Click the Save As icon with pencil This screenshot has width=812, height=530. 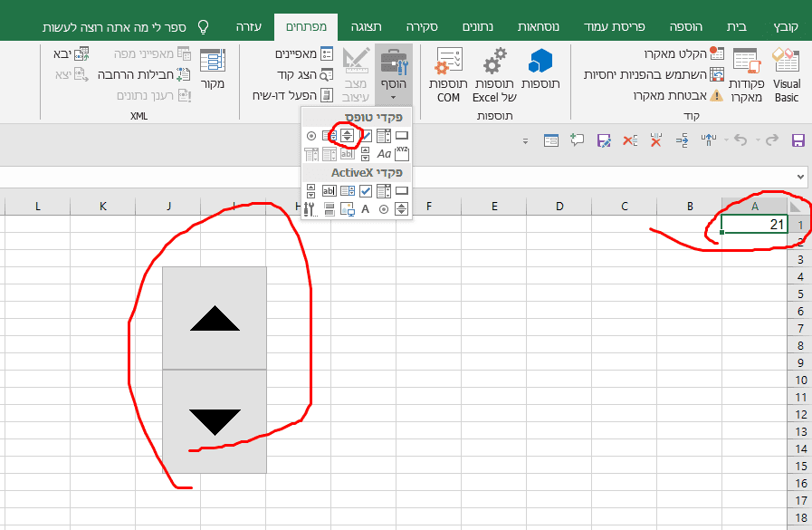604,140
